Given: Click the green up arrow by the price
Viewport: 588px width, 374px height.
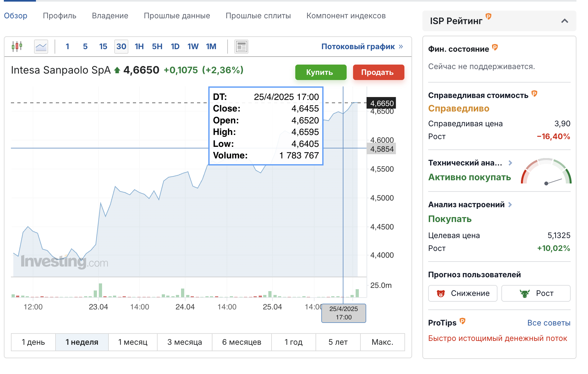Looking at the screenshot, I should pyautogui.click(x=117, y=70).
